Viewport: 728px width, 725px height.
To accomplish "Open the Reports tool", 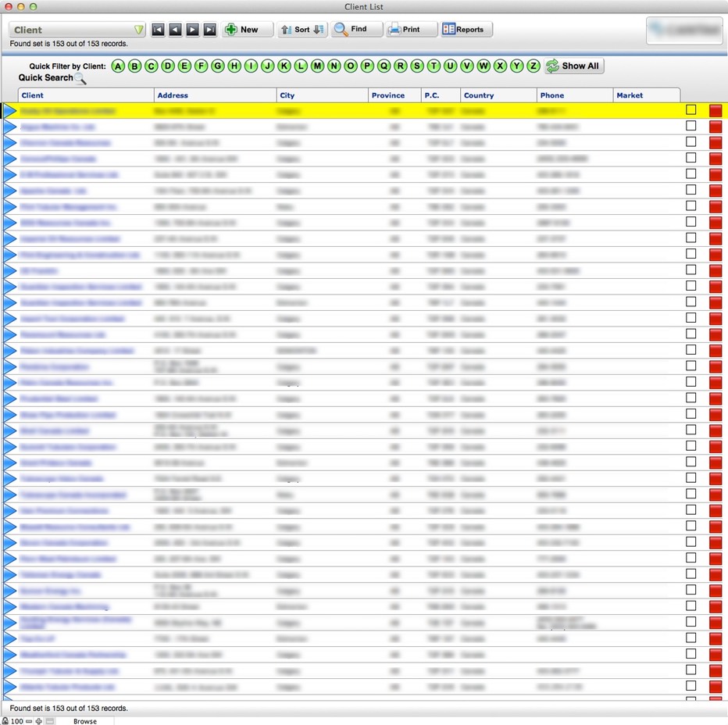I will pos(466,29).
